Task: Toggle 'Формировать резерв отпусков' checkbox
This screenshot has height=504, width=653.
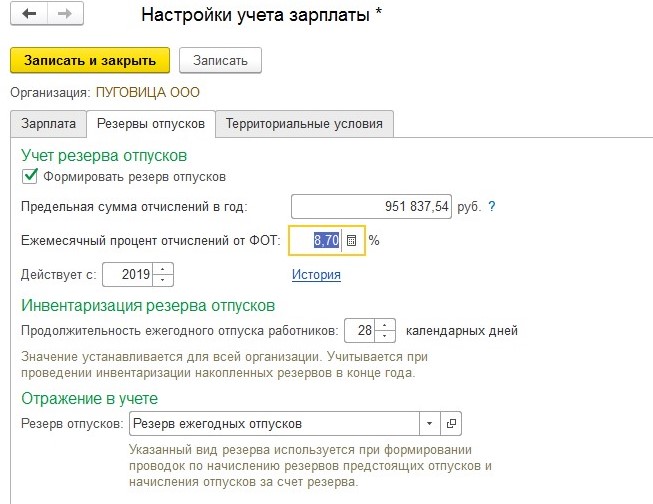Action: [x=29, y=176]
